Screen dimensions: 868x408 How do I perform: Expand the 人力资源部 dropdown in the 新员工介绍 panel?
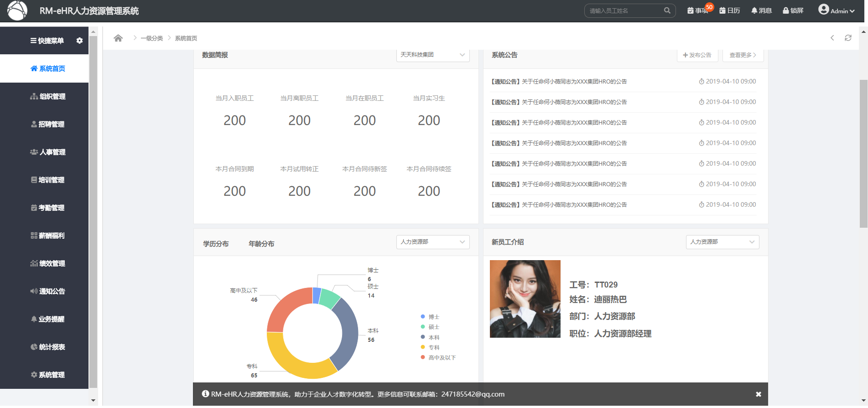pyautogui.click(x=722, y=242)
